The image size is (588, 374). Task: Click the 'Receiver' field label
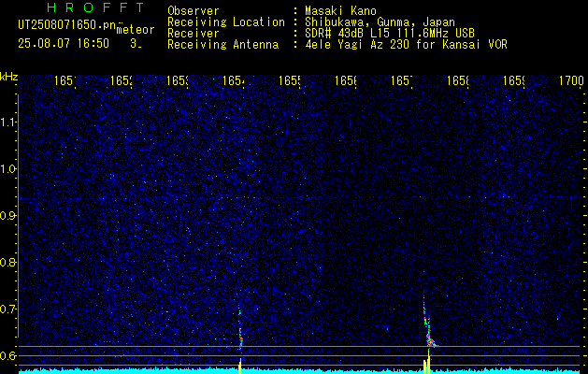pyautogui.click(x=194, y=34)
